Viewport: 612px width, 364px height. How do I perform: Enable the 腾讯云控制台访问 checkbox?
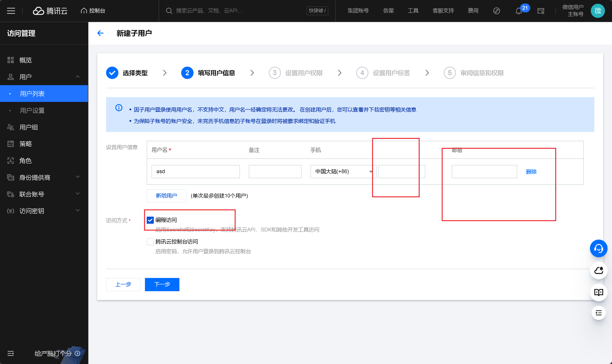pos(150,242)
